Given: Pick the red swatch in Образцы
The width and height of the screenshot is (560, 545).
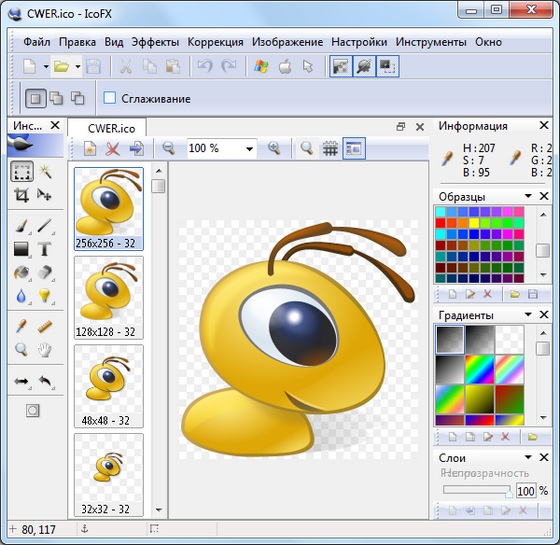Looking at the screenshot, I should (x=440, y=223).
